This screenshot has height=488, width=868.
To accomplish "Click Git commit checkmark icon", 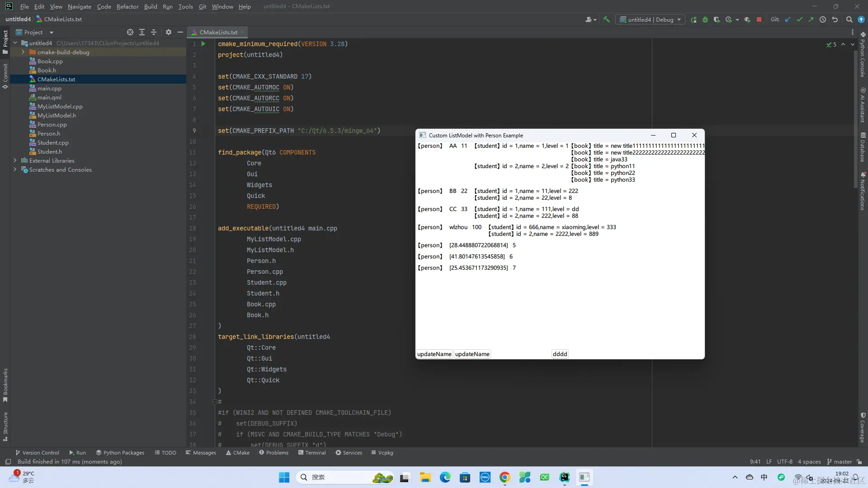I will coord(799,19).
